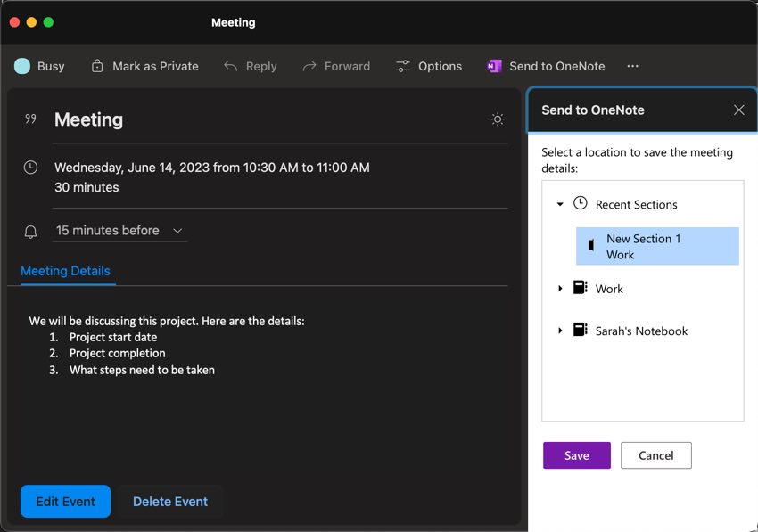Open the ellipsis overflow menu
Image resolution: width=758 pixels, height=532 pixels.
[x=632, y=66]
